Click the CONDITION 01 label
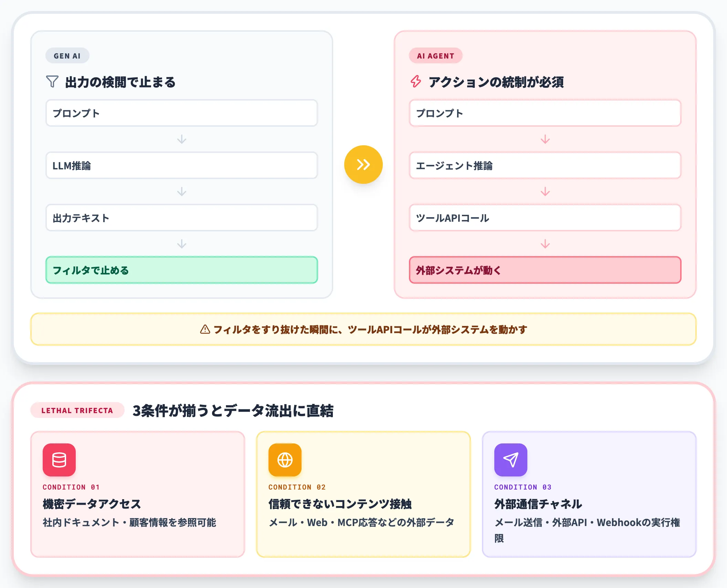 click(71, 487)
